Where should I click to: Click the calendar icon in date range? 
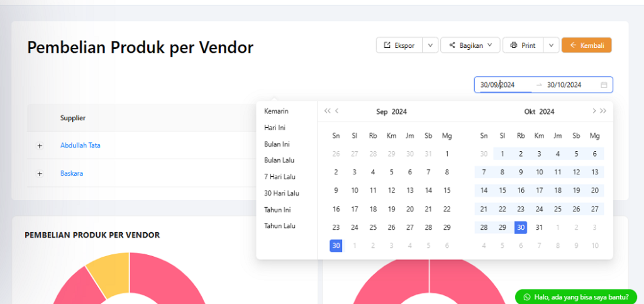pyautogui.click(x=604, y=85)
